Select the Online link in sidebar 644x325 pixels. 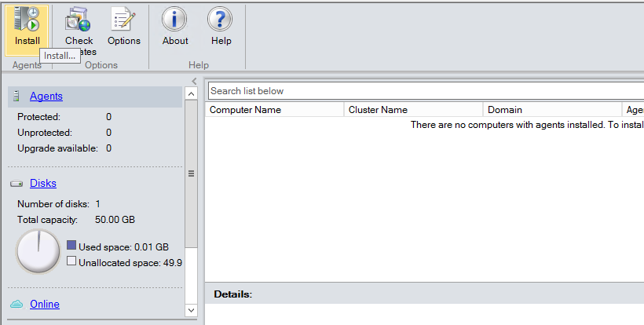[44, 304]
